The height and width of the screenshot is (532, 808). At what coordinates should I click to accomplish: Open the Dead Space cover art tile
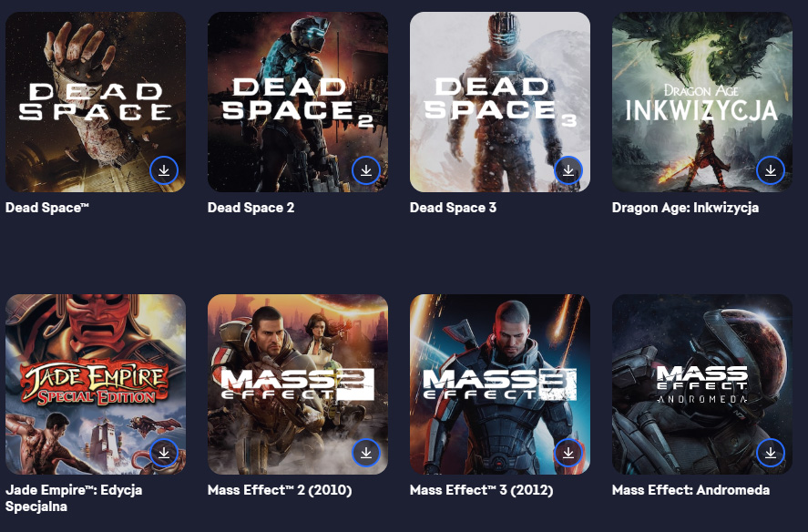96,102
